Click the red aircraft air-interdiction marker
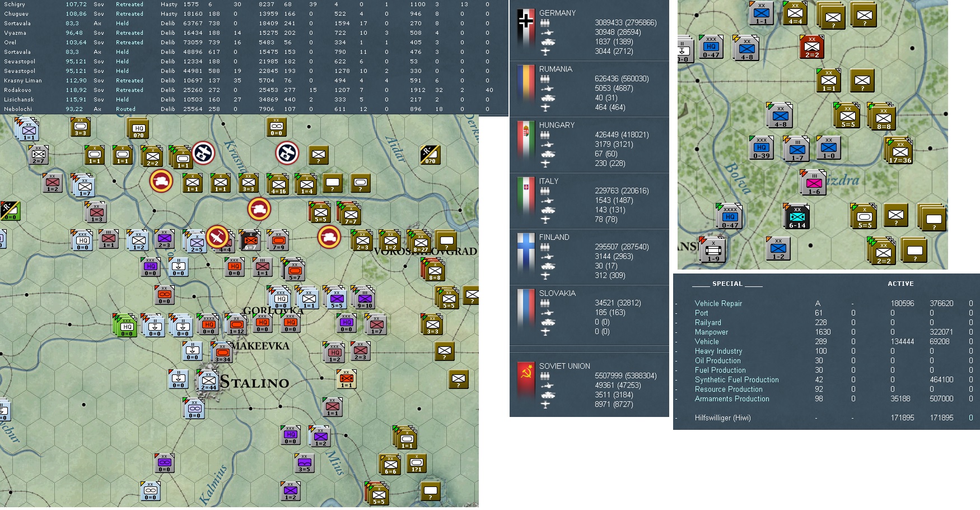This screenshot has width=980, height=510. [x=217, y=237]
